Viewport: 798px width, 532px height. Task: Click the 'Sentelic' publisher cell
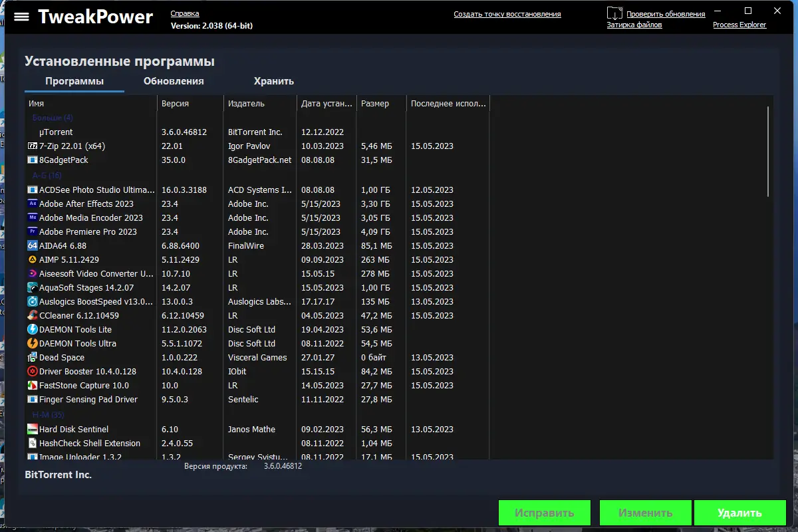pos(243,400)
